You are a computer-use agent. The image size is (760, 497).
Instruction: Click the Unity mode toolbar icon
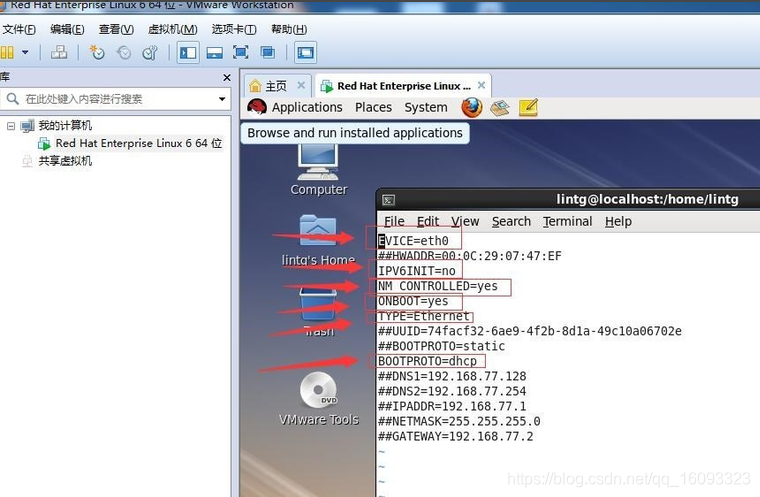(x=268, y=52)
